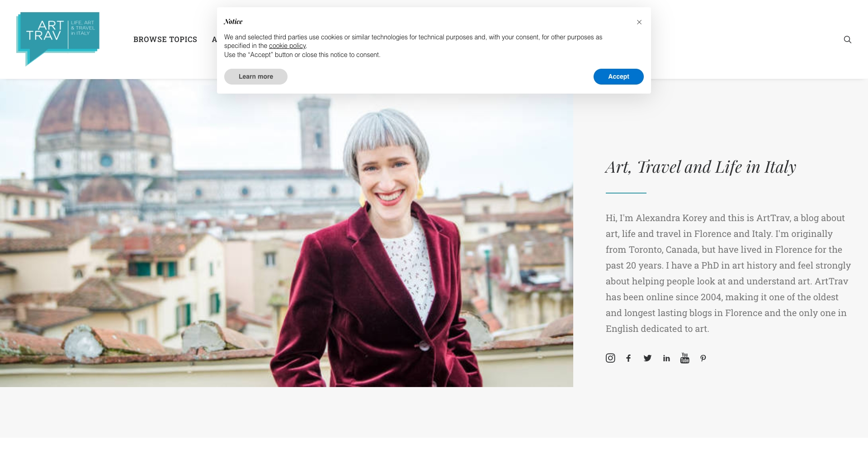Open ArtTrav's Instagram profile
The image size is (868, 449).
(x=610, y=358)
